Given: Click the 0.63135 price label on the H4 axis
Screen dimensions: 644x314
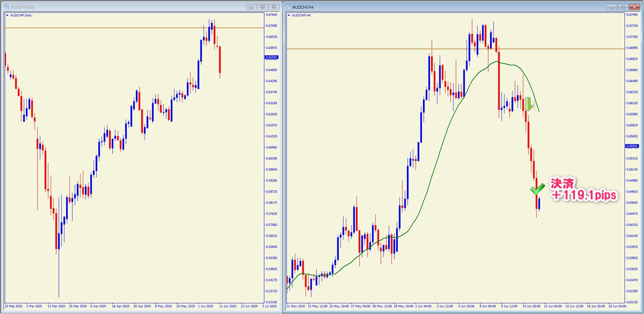Looking at the screenshot, I should click(x=632, y=302).
